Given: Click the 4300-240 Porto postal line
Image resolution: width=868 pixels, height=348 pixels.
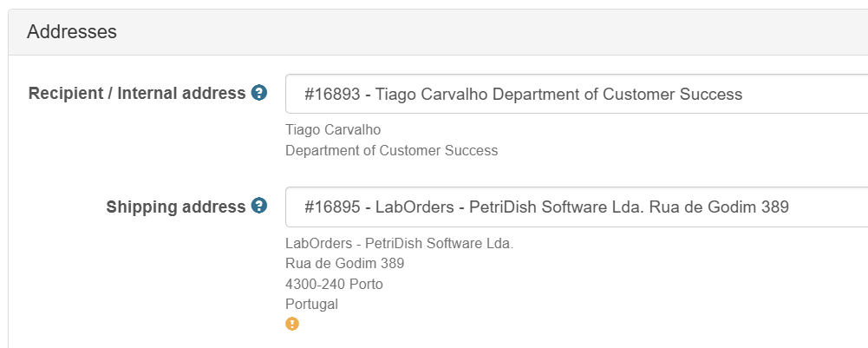Looking at the screenshot, I should [x=334, y=285].
